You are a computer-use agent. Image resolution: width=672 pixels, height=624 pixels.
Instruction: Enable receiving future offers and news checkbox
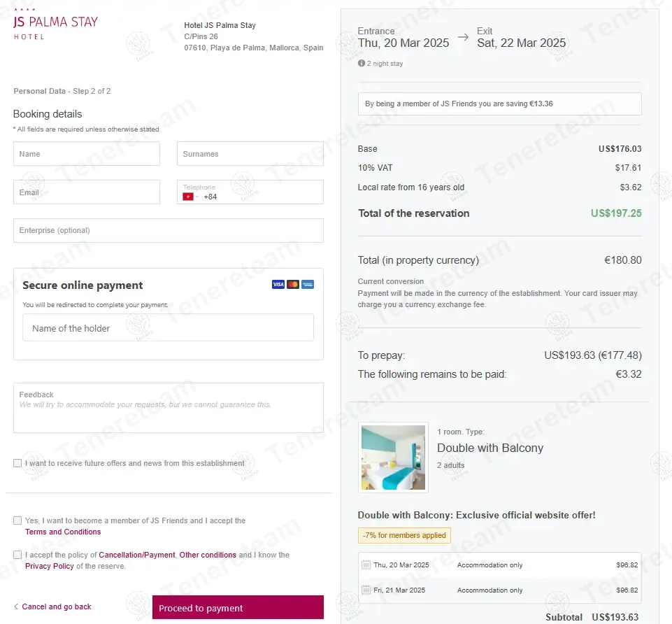17,463
